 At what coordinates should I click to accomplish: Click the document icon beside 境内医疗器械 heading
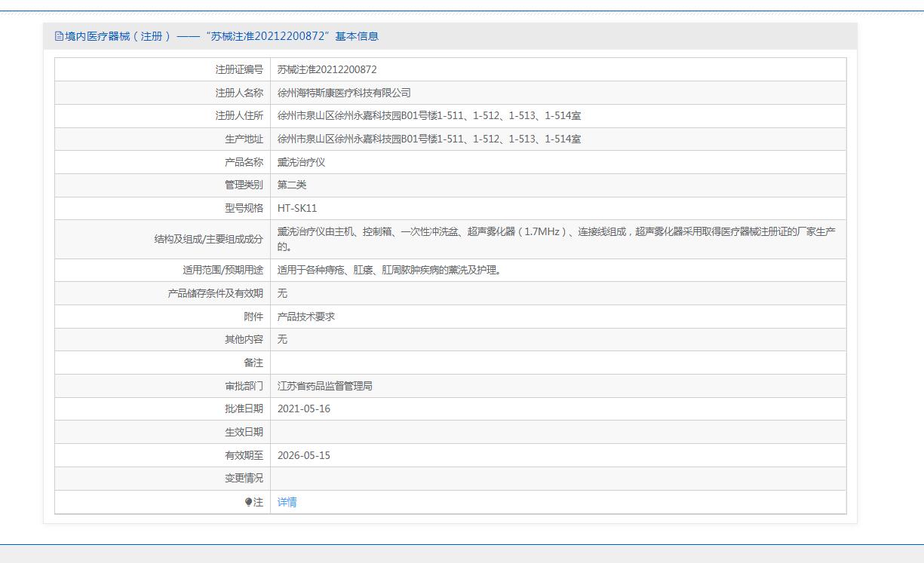pyautogui.click(x=59, y=36)
